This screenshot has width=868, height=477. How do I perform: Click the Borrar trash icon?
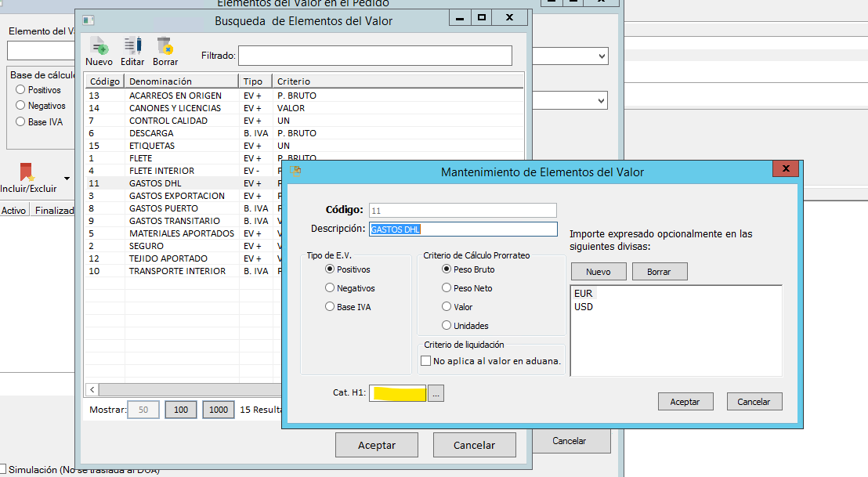tap(165, 46)
